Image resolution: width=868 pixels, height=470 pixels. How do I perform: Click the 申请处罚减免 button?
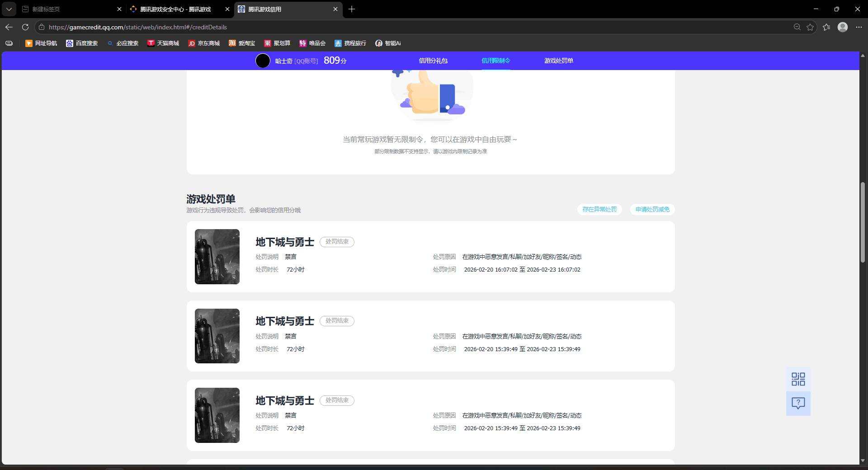[x=652, y=209]
